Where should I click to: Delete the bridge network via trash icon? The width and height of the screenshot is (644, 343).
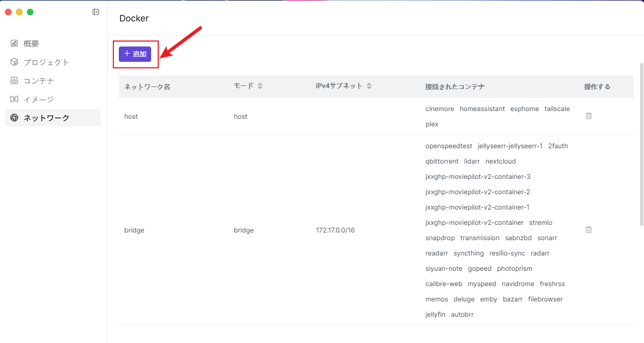(589, 230)
